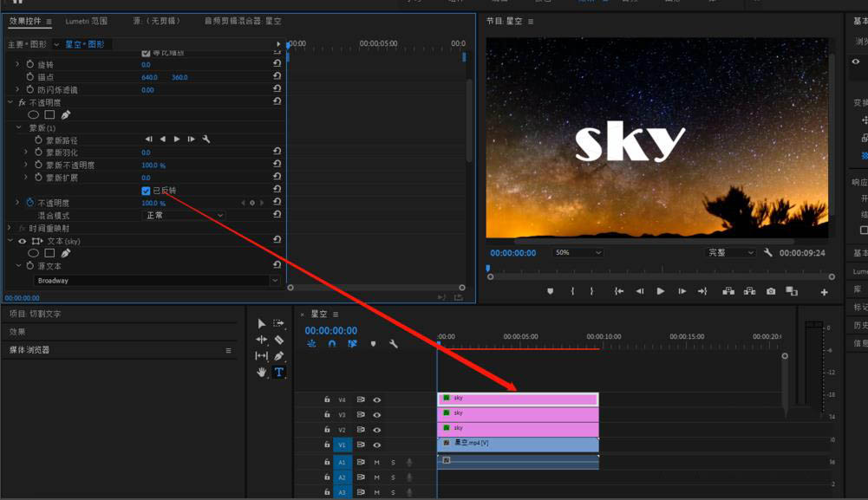This screenshot has height=500, width=868.
Task: Switch to the Lumetri 范围 tab
Action: tap(87, 21)
